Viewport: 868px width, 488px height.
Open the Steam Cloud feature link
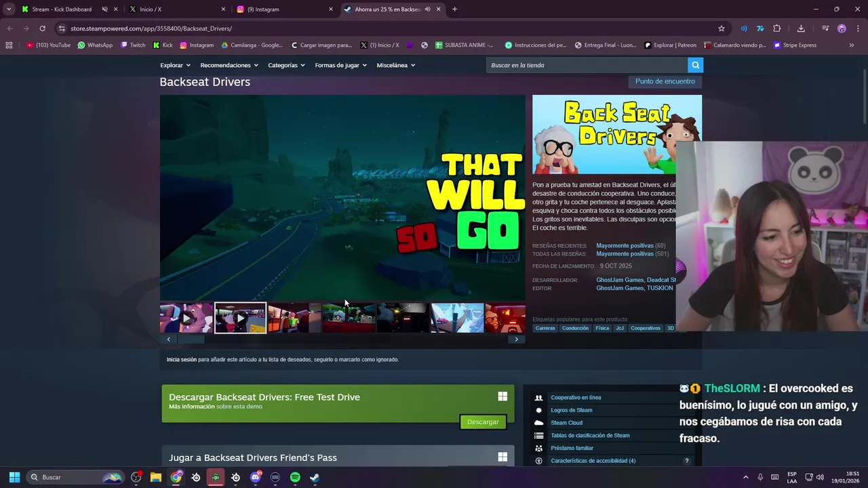coord(566,423)
